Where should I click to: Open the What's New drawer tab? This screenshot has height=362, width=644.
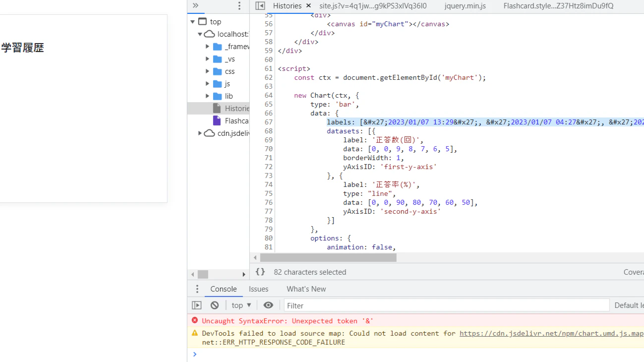point(306,289)
